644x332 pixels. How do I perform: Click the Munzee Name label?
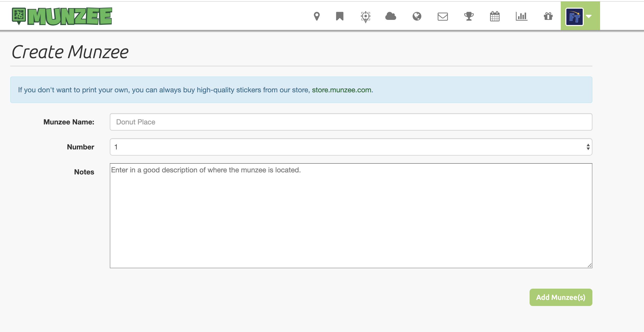[x=69, y=122]
